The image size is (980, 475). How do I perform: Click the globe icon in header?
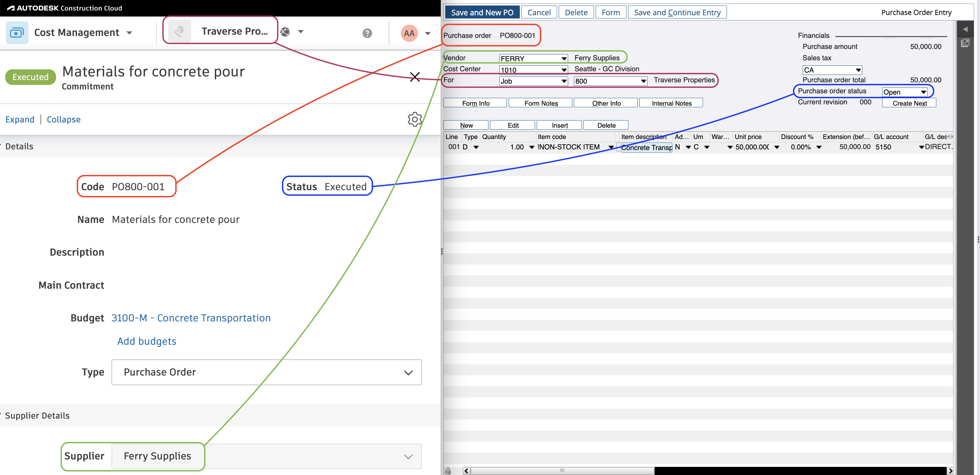[285, 32]
